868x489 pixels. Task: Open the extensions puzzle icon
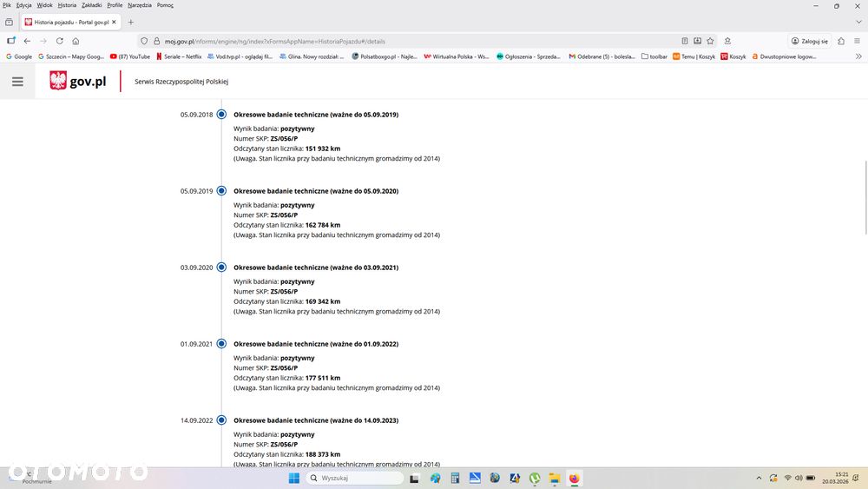[841, 41]
